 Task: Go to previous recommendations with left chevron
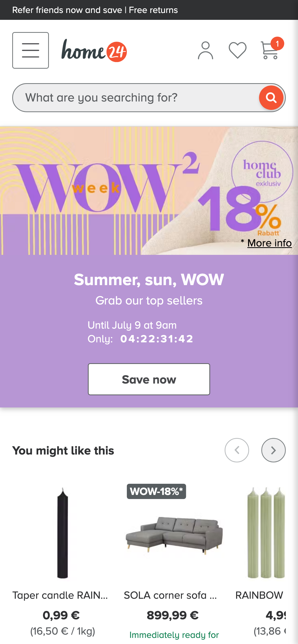tap(237, 450)
